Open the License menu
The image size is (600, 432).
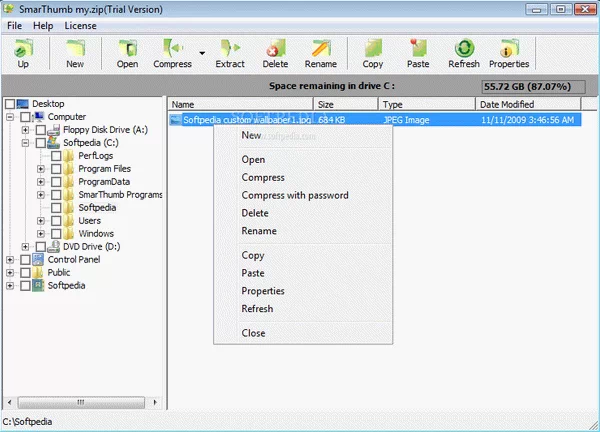(80, 26)
